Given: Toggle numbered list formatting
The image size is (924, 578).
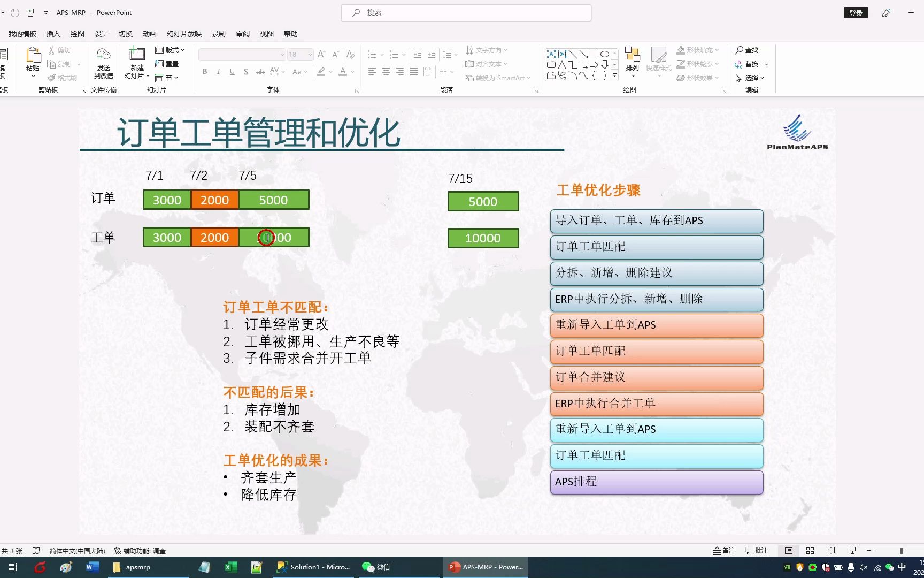Looking at the screenshot, I should coord(393,54).
